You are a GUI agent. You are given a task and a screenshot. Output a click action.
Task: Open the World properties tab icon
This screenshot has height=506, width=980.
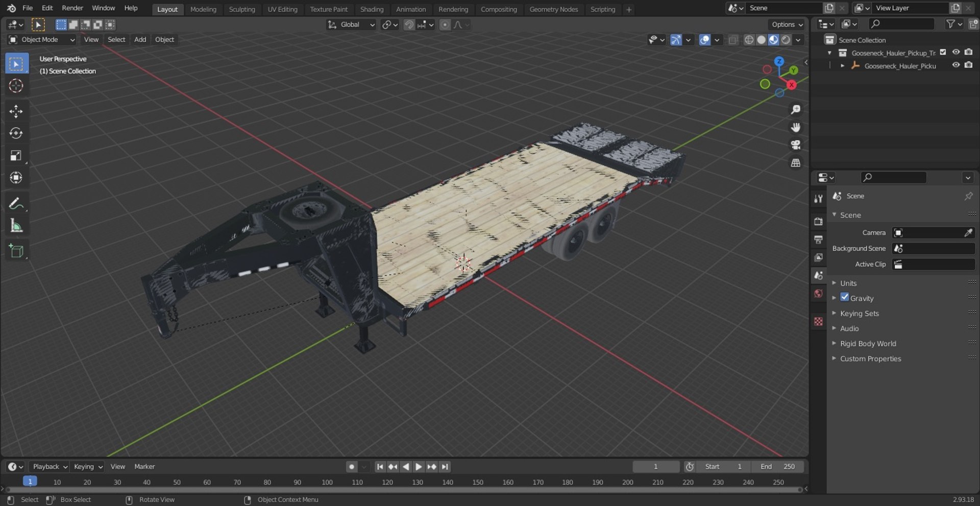point(819,294)
